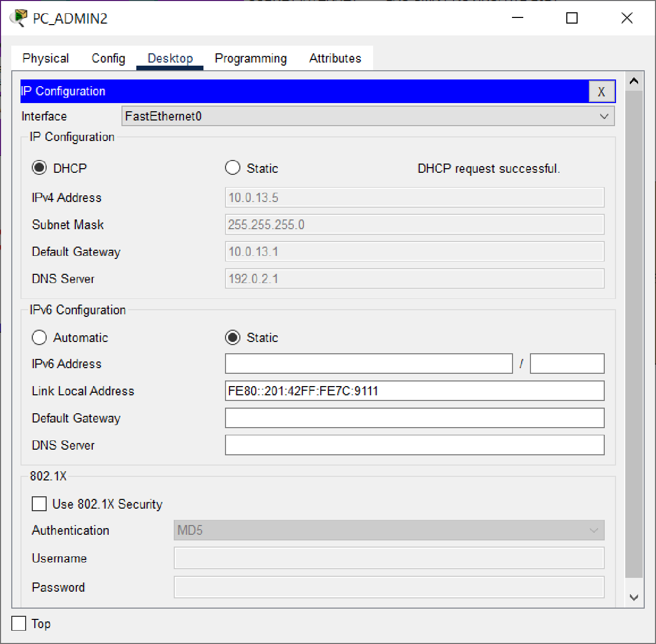
Task: Click the scrollbar down arrow
Action: [634, 597]
